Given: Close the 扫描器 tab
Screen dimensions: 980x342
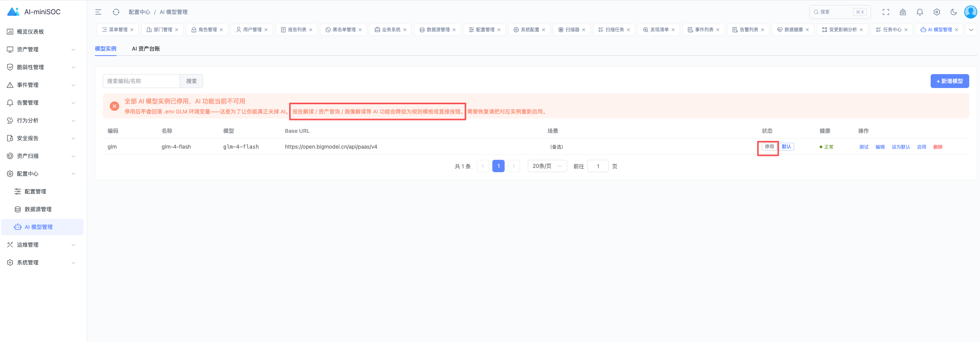Looking at the screenshot, I should click(584, 30).
